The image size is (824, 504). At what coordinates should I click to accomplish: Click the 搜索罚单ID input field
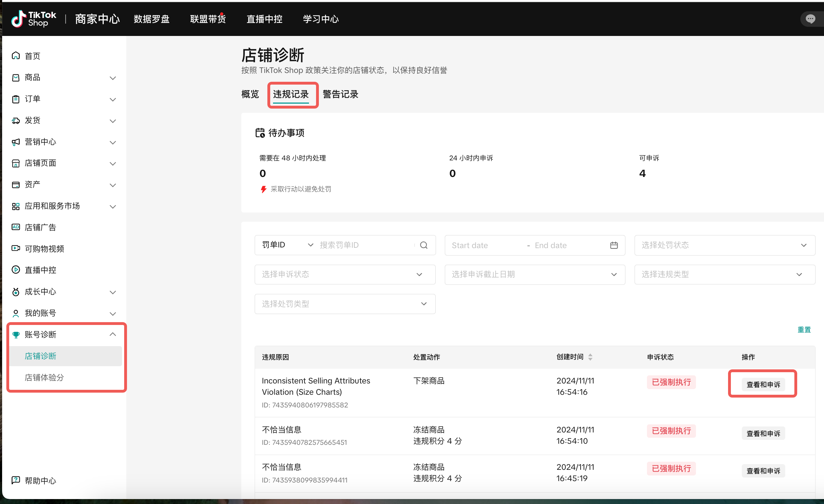point(365,245)
